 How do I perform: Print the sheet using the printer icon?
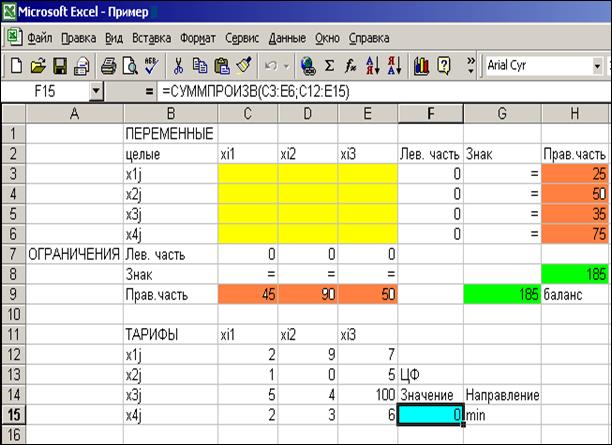coord(108,66)
